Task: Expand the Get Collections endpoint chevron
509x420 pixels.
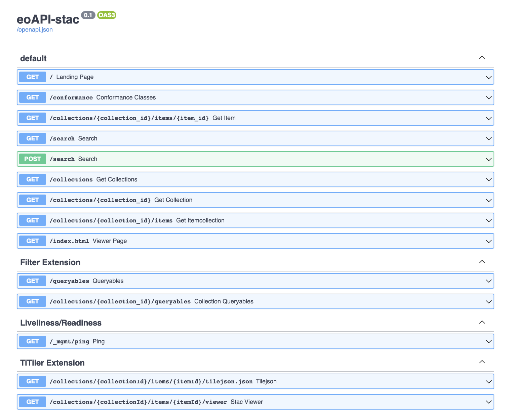Action: tap(488, 180)
